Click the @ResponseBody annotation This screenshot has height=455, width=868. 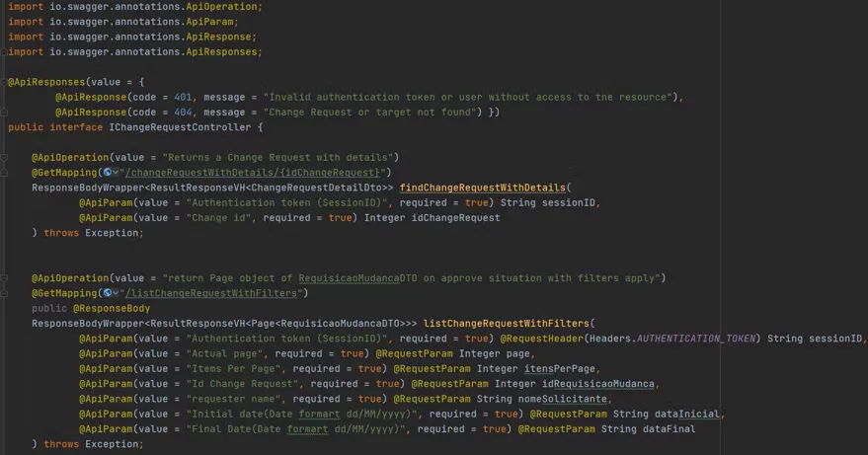tap(112, 308)
